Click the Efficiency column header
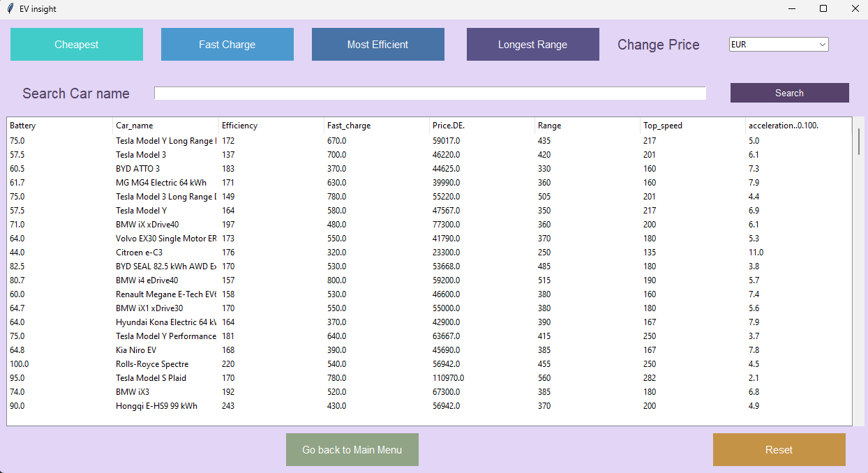868x473 pixels. 271,126
